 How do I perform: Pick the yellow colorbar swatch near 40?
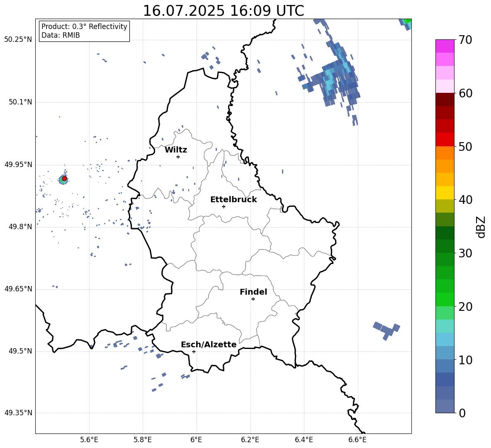[x=445, y=193]
